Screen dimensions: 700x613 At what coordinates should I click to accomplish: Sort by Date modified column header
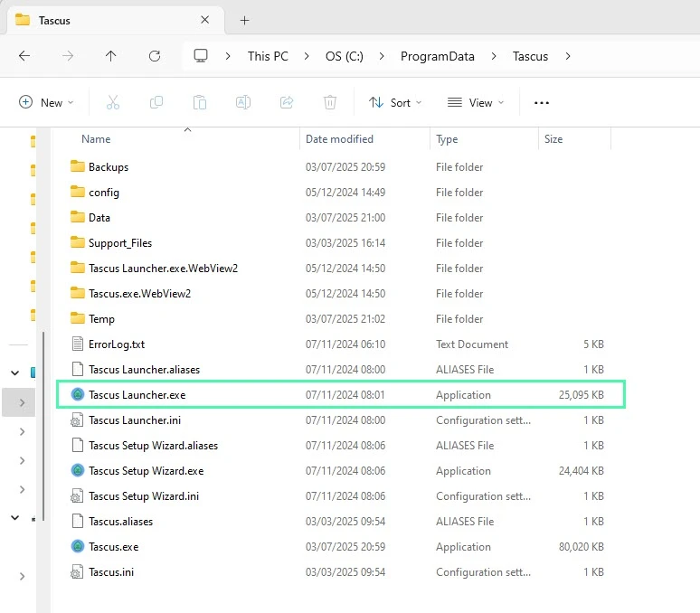pos(339,139)
